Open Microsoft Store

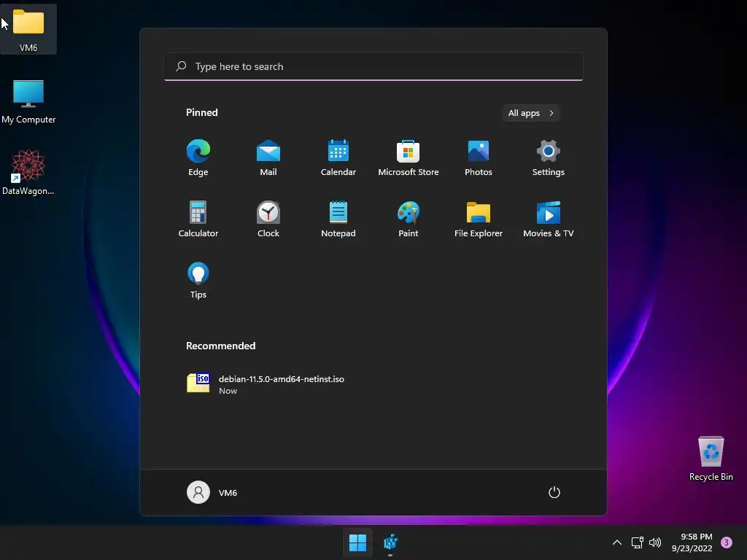pyautogui.click(x=409, y=157)
